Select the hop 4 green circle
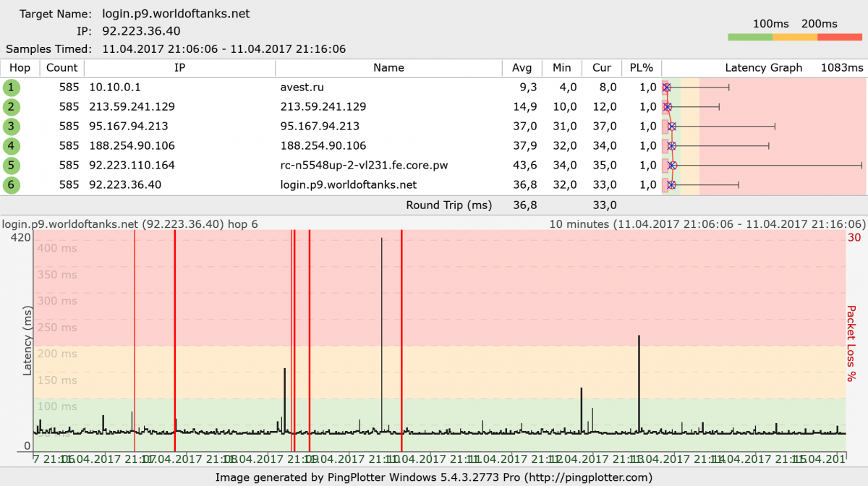Screen dimensions: 868x486 tap(11, 146)
